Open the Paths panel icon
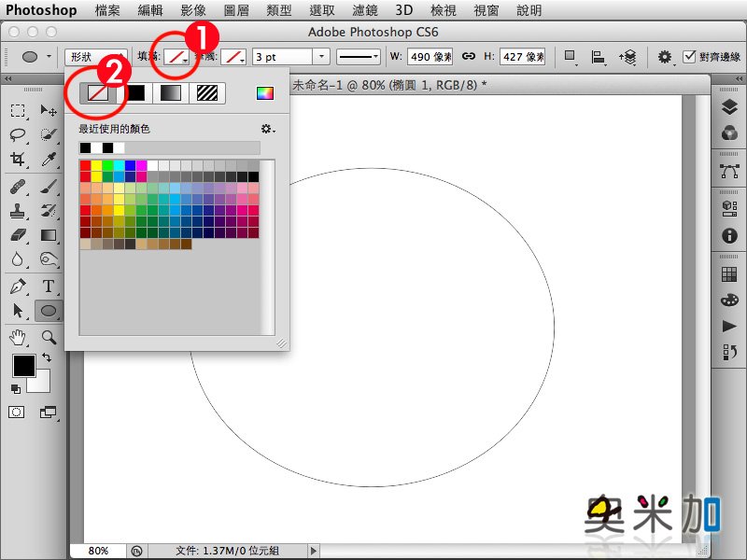The image size is (747, 560). coord(729,171)
